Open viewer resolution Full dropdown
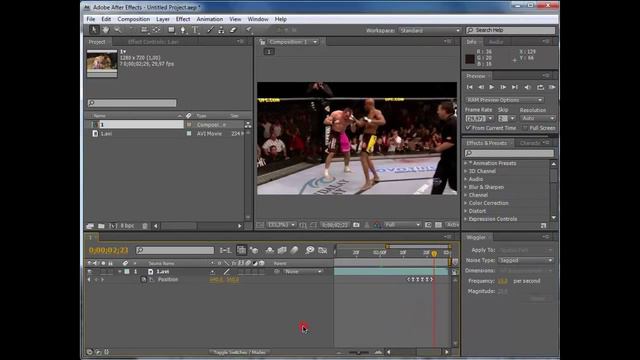640x360 pixels. point(402,225)
